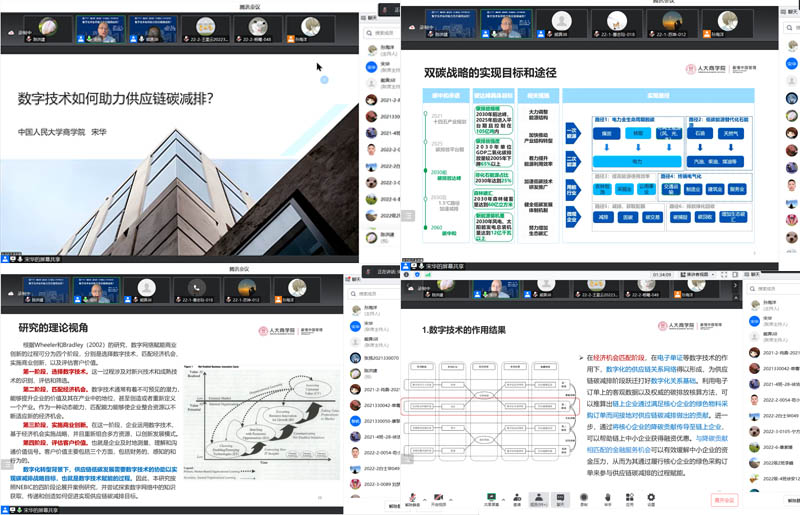Click 搜索成员 search field in bottom-right panel
Viewport: 800px width, 515px height.
(x=760, y=289)
